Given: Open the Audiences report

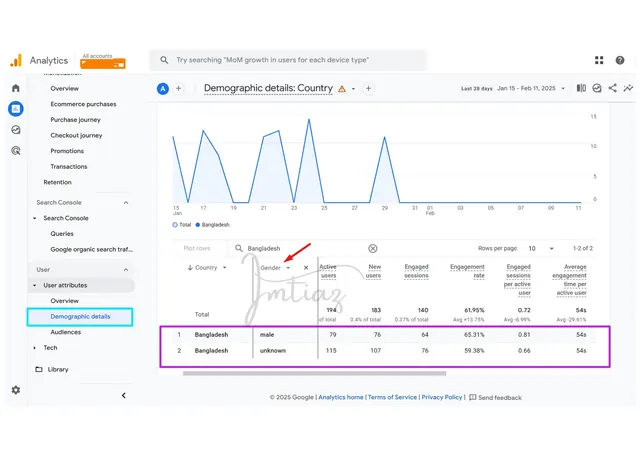Looking at the screenshot, I should point(65,332).
